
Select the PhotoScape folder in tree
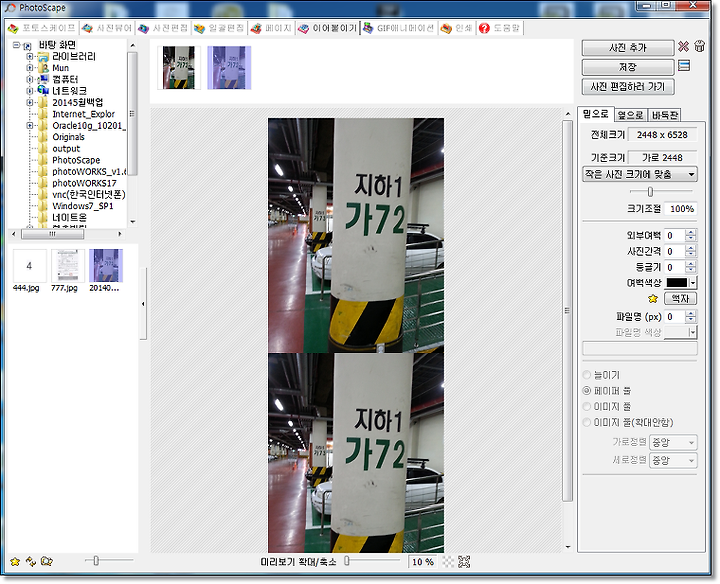[76, 160]
